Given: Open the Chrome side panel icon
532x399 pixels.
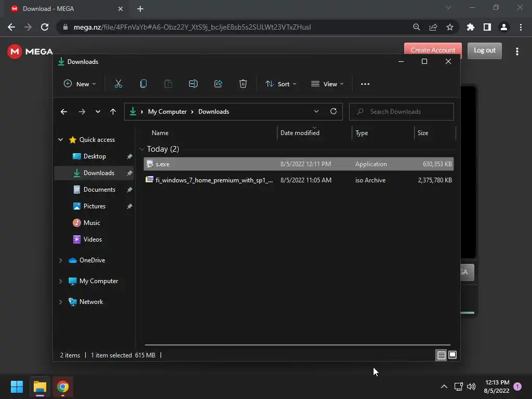Looking at the screenshot, I should click(487, 27).
